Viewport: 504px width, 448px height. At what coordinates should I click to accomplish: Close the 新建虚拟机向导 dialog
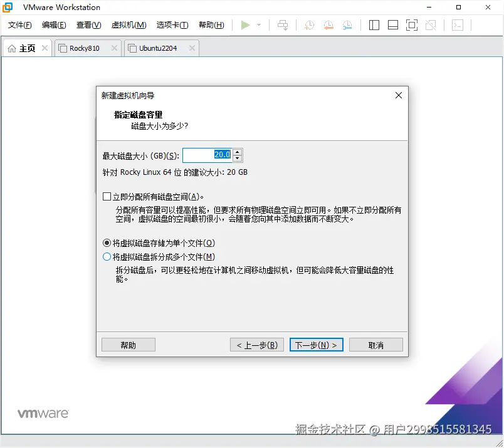tap(399, 95)
